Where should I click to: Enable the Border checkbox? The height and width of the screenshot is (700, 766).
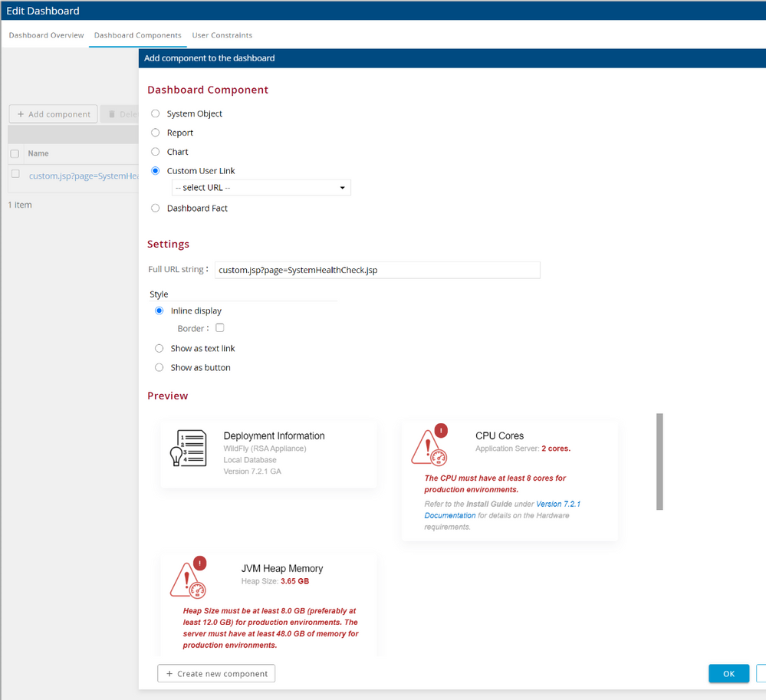pyautogui.click(x=220, y=328)
